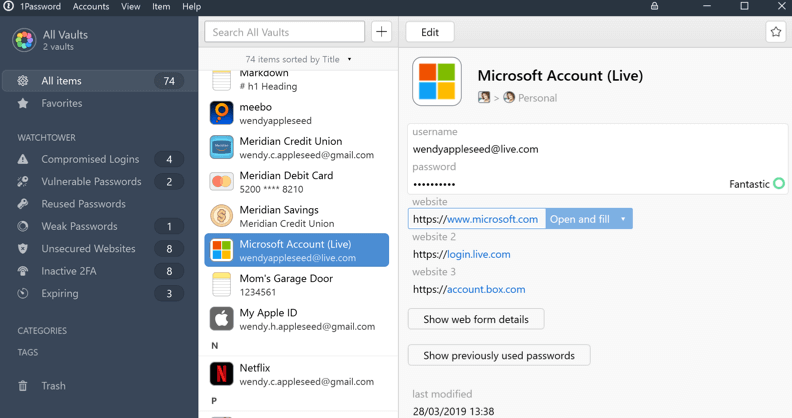792x418 pixels.
Task: Click the Markdown note icon in list
Action: 222,81
